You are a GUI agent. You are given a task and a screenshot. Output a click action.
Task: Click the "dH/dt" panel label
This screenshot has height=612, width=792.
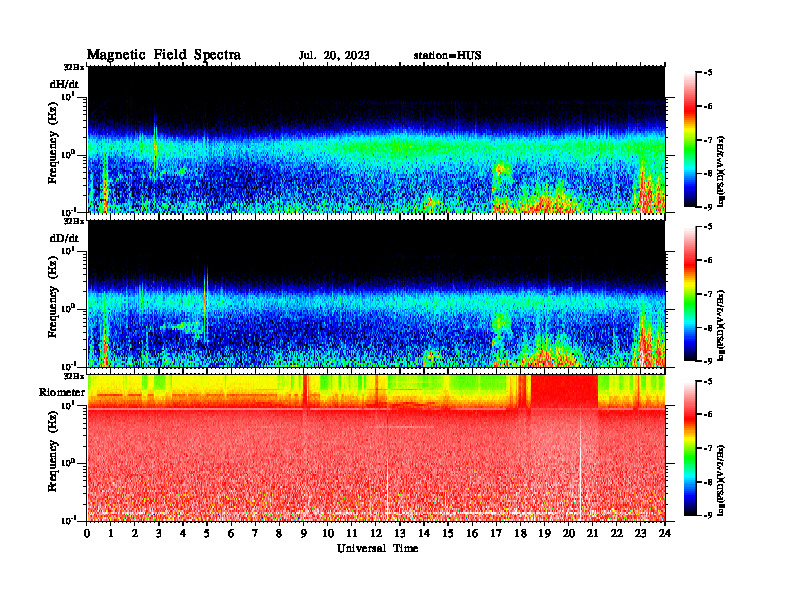click(64, 84)
